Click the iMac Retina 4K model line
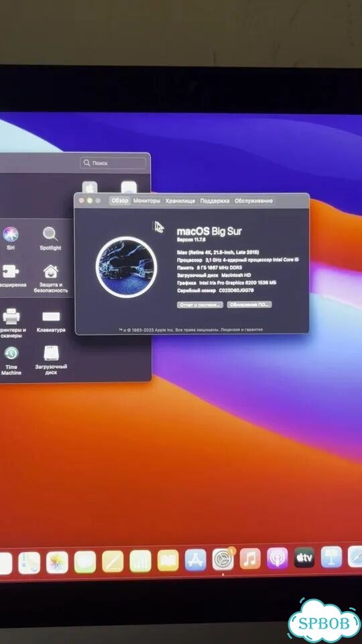The width and height of the screenshot is (362, 644). tap(218, 252)
